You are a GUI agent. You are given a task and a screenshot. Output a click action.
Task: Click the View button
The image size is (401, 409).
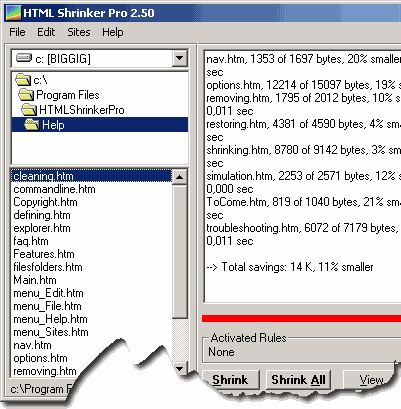pyautogui.click(x=371, y=380)
